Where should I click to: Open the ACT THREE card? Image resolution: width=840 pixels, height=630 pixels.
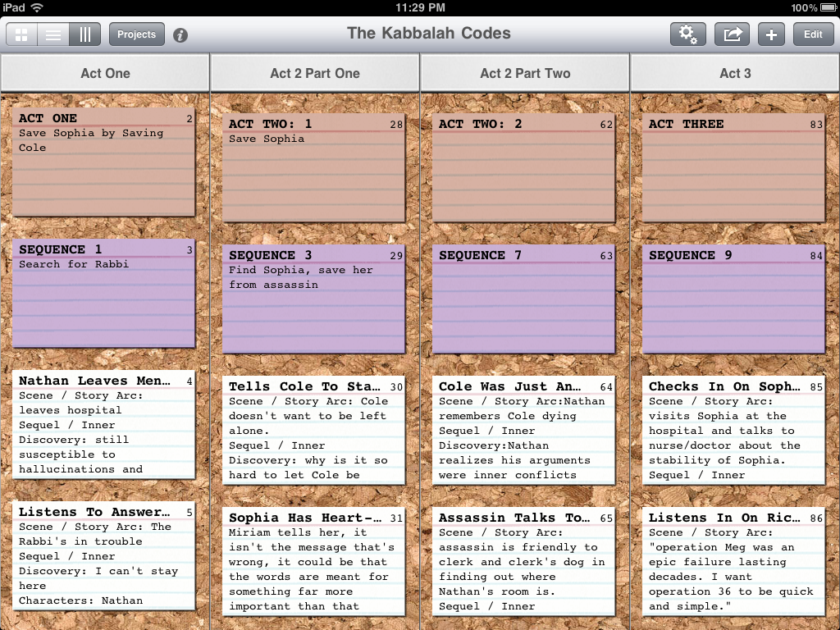pos(733,167)
